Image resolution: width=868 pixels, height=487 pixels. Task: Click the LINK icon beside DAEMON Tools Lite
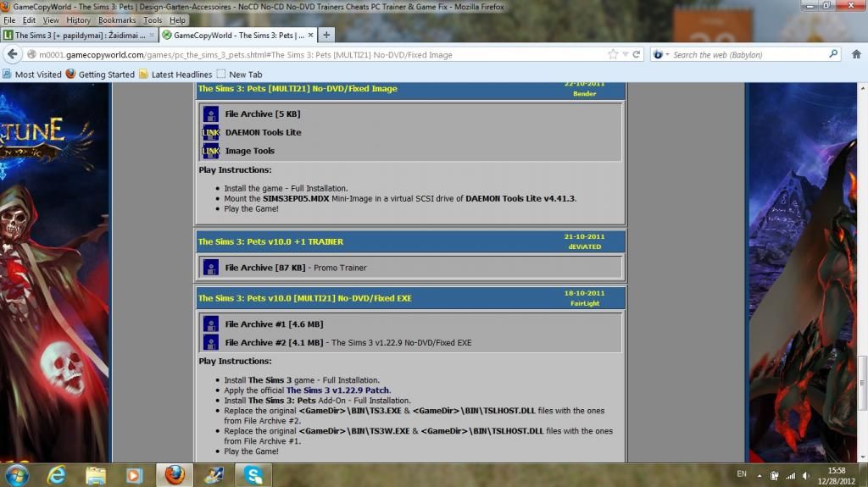(210, 132)
